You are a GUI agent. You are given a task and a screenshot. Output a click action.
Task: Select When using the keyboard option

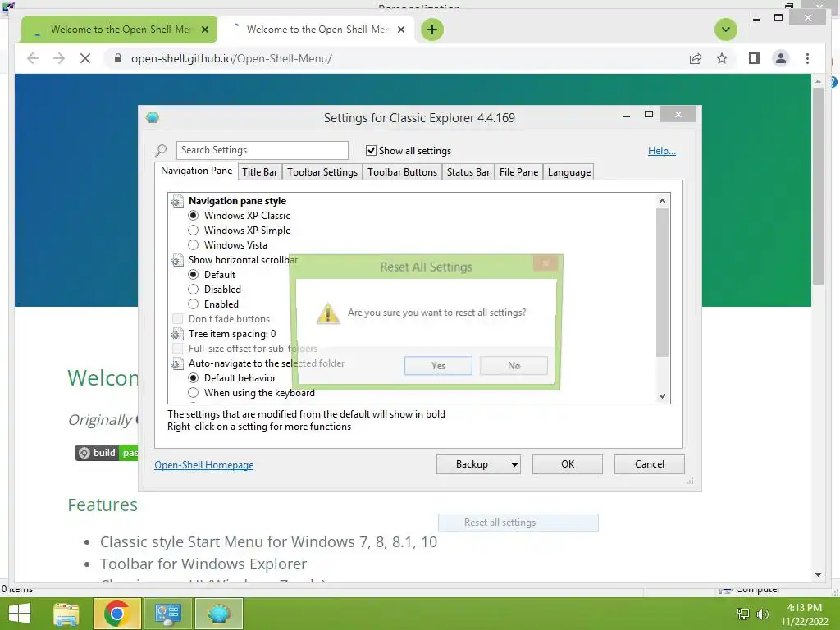[x=193, y=393]
